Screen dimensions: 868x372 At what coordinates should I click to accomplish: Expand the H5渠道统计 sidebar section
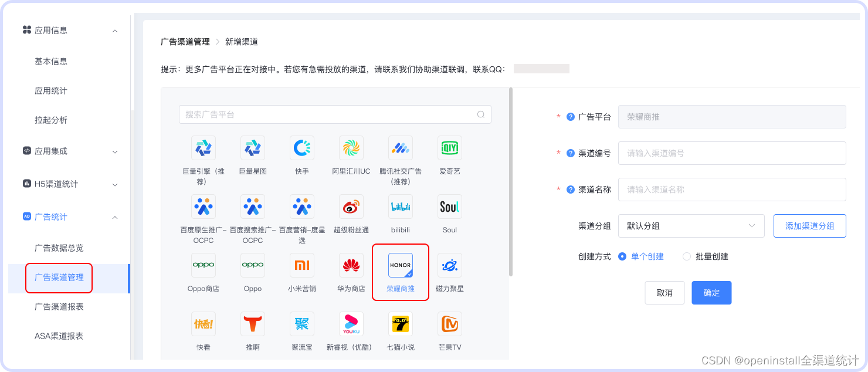[x=115, y=184]
